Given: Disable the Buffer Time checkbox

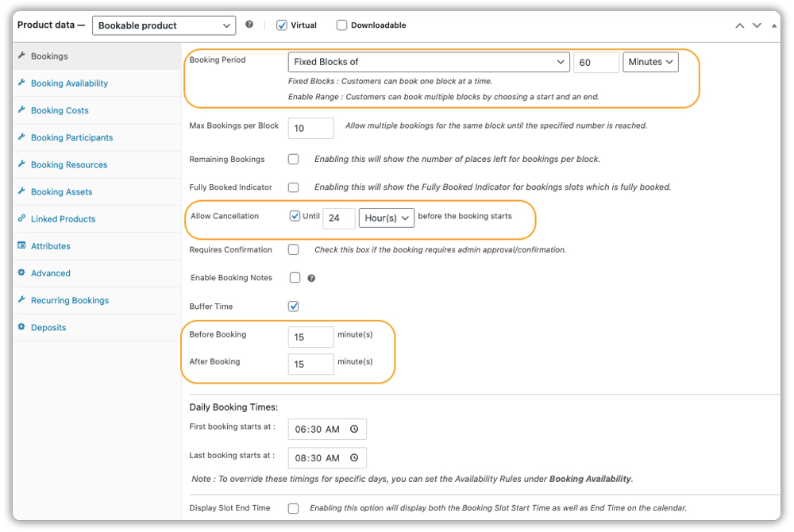Looking at the screenshot, I should click(x=293, y=306).
